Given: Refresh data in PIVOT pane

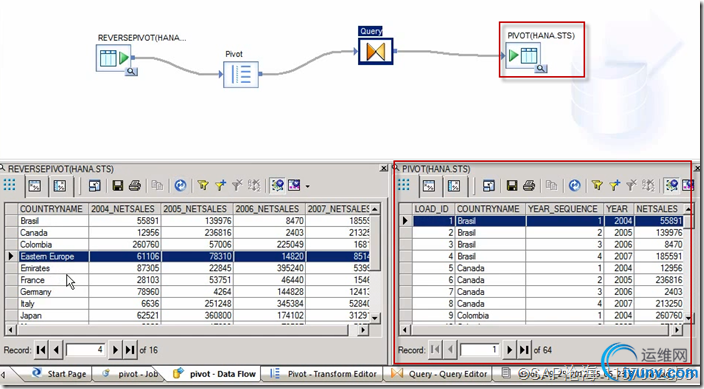Looking at the screenshot, I should (575, 186).
